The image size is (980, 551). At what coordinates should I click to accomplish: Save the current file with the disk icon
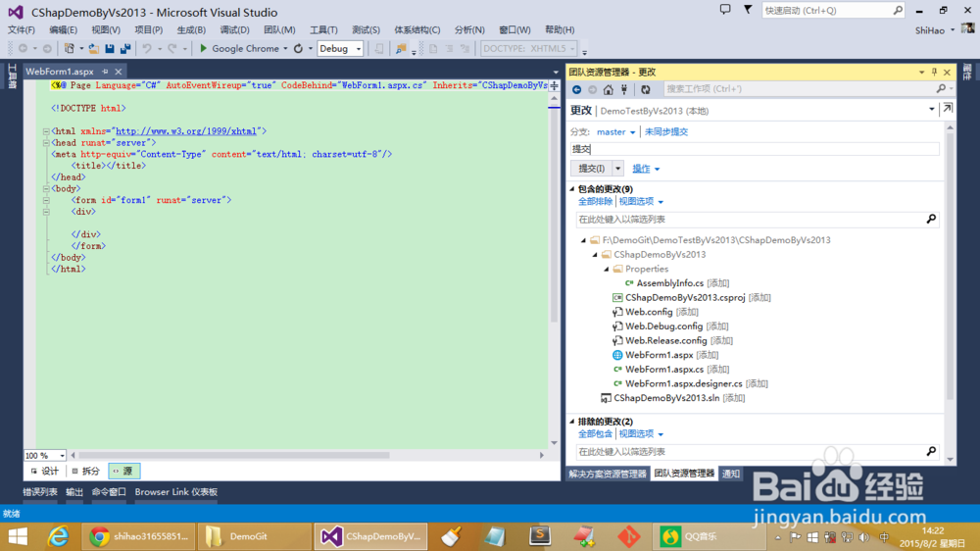point(110,48)
